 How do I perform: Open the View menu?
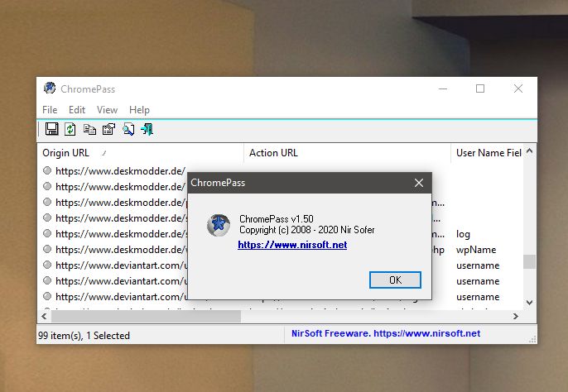[x=107, y=110]
